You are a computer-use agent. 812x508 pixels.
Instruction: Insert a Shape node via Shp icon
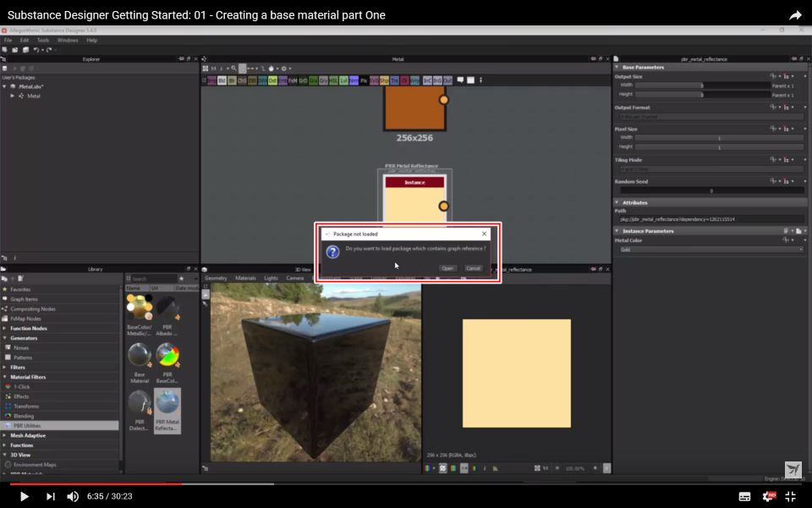pyautogui.click(x=384, y=81)
